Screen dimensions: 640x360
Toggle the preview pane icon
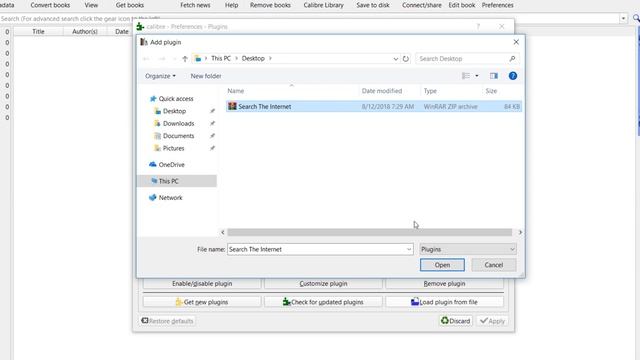(x=494, y=76)
